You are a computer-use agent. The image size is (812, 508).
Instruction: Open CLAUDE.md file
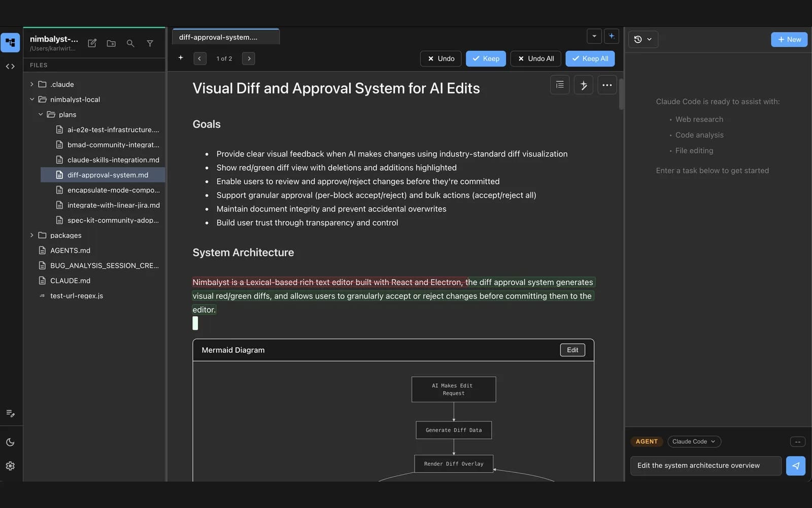pyautogui.click(x=94, y=280)
